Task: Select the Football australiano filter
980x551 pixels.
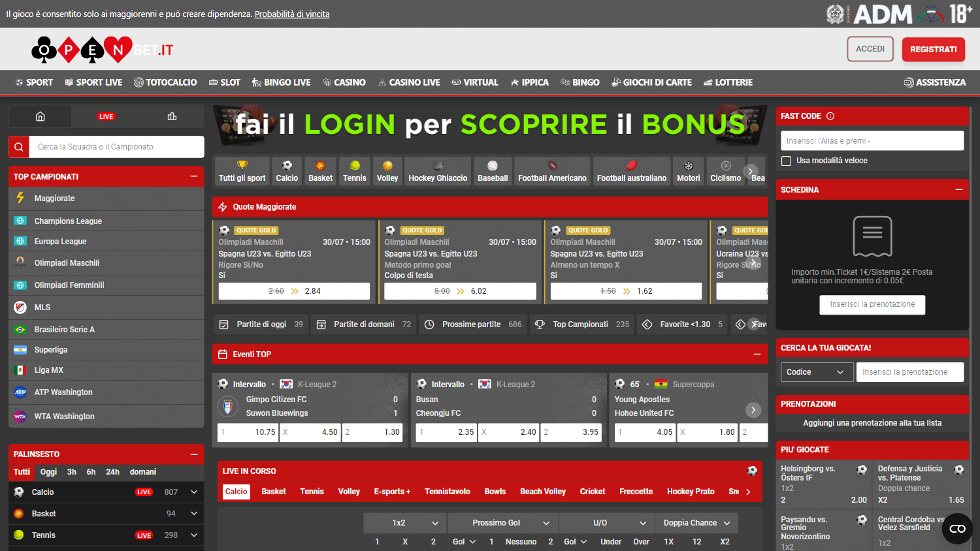Action: click(632, 171)
